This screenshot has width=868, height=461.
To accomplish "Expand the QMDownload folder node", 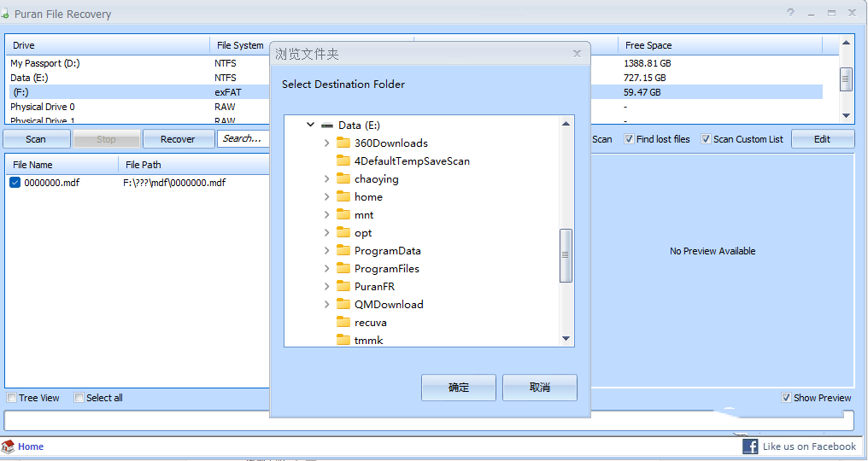I will click(326, 305).
